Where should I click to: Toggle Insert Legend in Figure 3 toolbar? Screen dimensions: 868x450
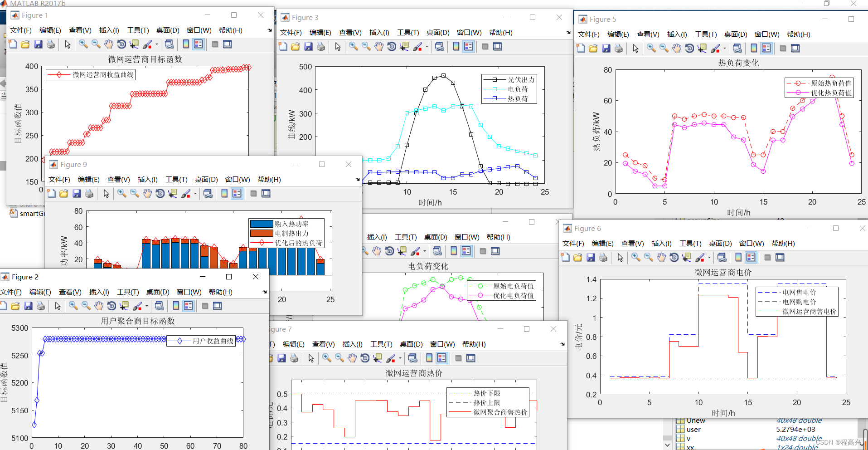tap(469, 46)
